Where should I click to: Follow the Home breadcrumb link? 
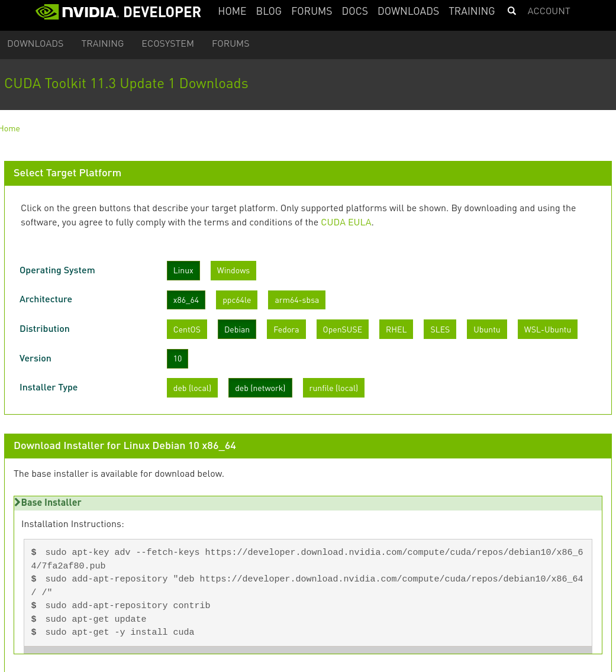click(9, 128)
